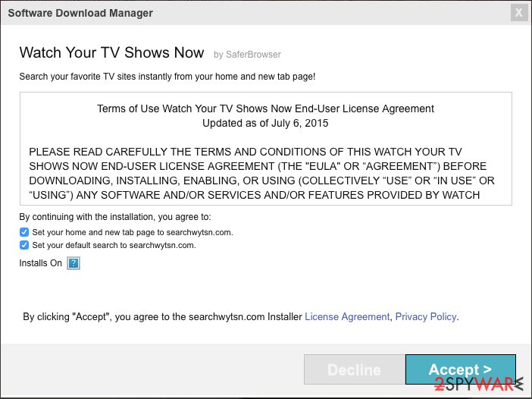This screenshot has width=532, height=399.
Task: Click 'By continuing with the installation' text
Action: (115, 217)
